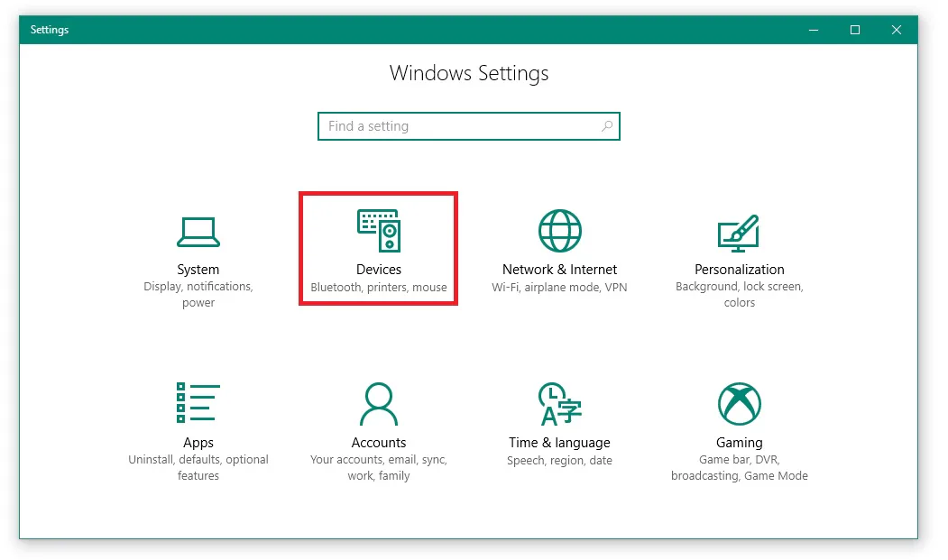The image size is (948, 560).
Task: Click the Devices keyboard and speaker icon
Action: click(379, 231)
